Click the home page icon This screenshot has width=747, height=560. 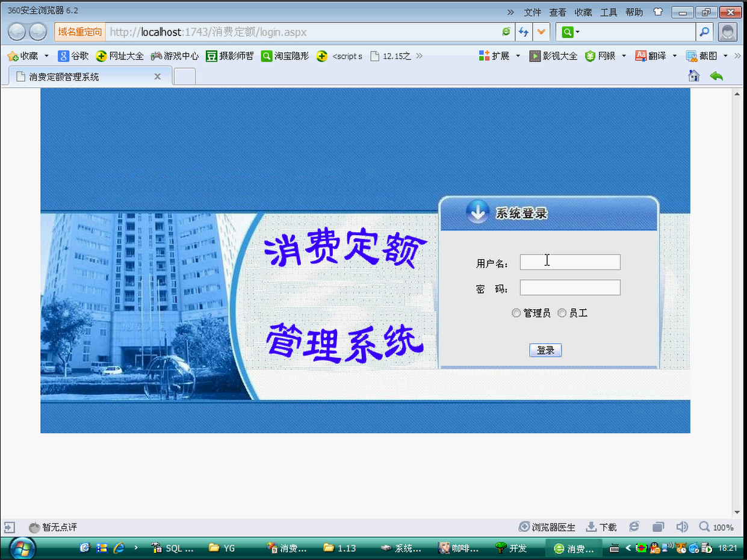694,76
